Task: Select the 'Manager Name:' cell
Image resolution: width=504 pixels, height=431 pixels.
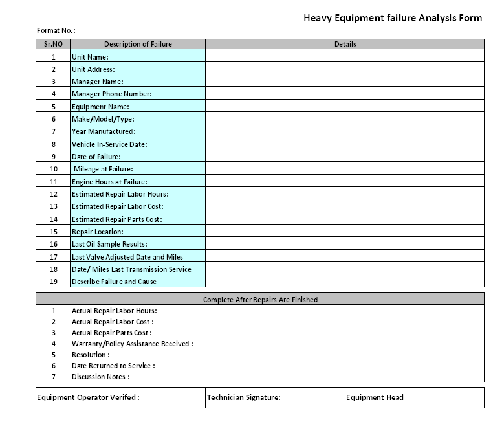Action: coord(138,80)
